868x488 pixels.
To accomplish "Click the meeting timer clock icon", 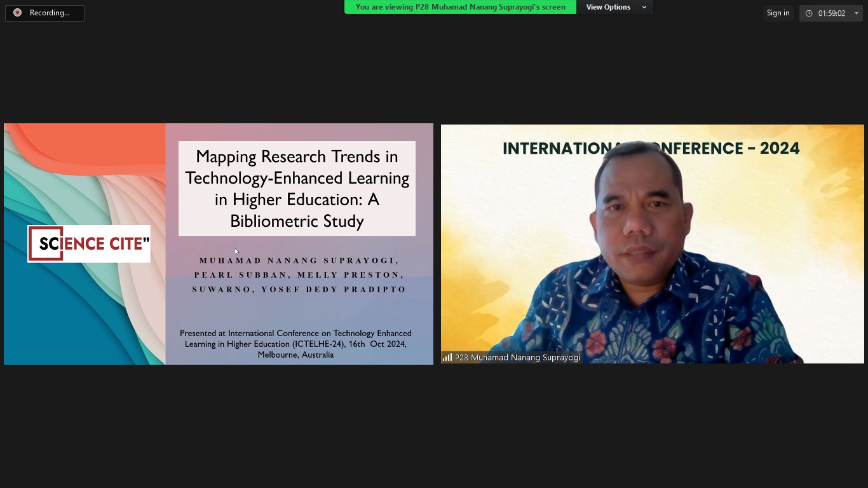I will pos(809,13).
